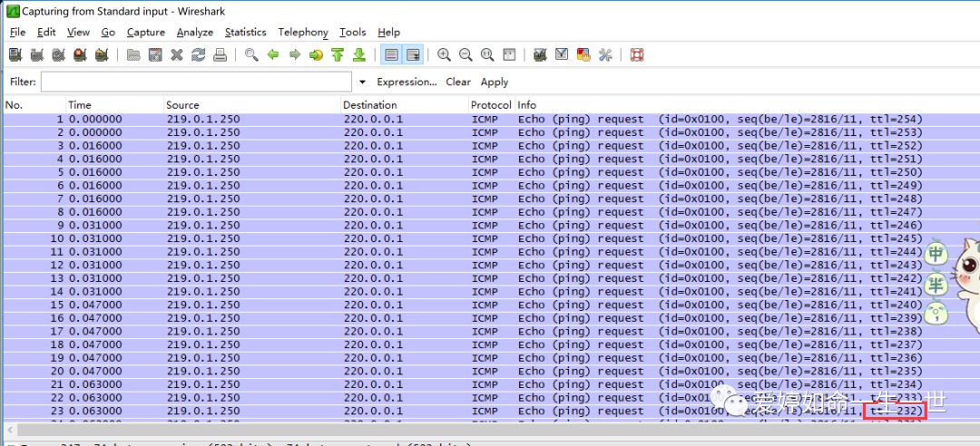Find a packet with magnifier icon

[x=251, y=55]
